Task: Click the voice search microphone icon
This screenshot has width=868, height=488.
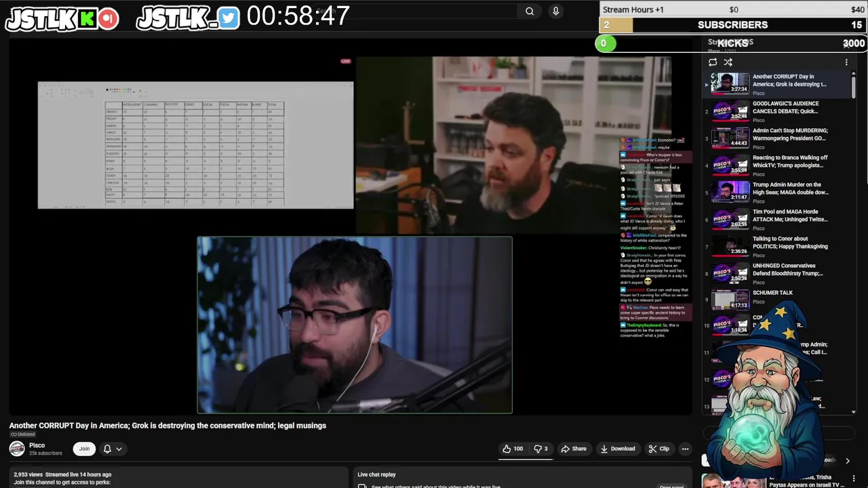Action: pos(556,11)
